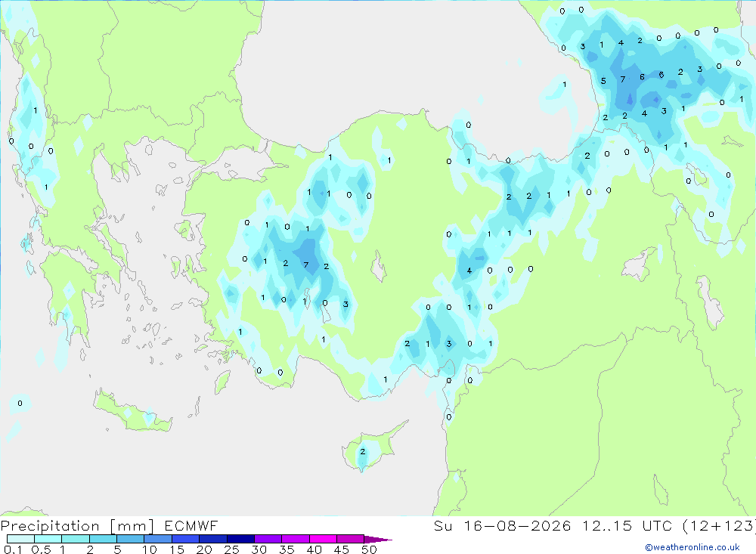Click the "ECMWF" model label
Viewport: 756px width, 554px height.
[191, 526]
